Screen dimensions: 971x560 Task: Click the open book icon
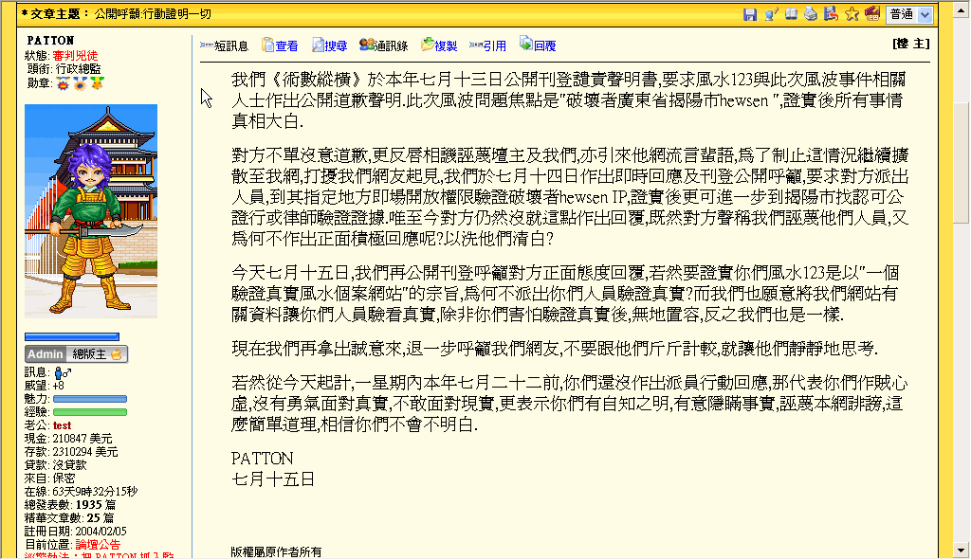point(792,13)
